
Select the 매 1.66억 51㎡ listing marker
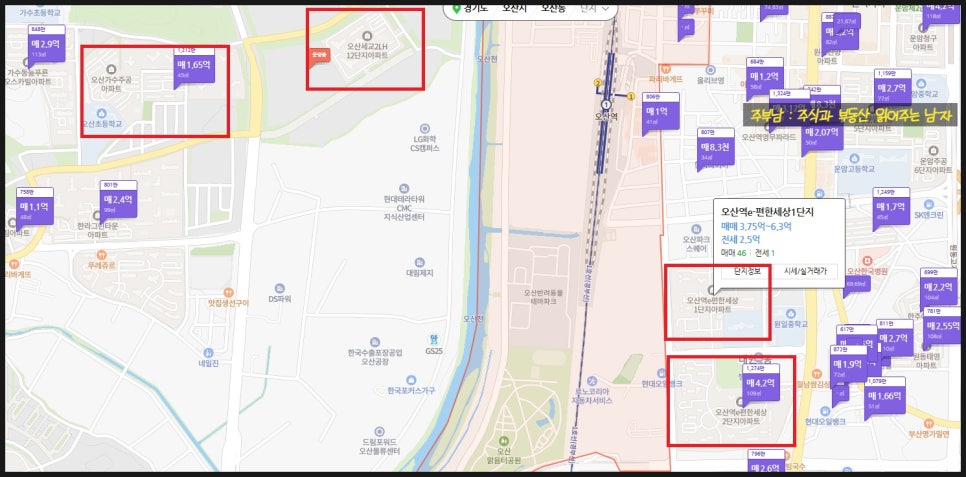point(885,396)
